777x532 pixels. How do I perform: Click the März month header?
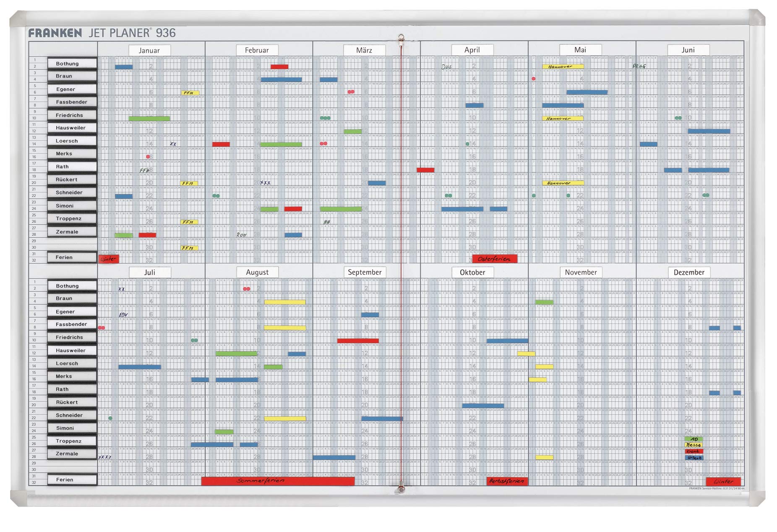364,50
